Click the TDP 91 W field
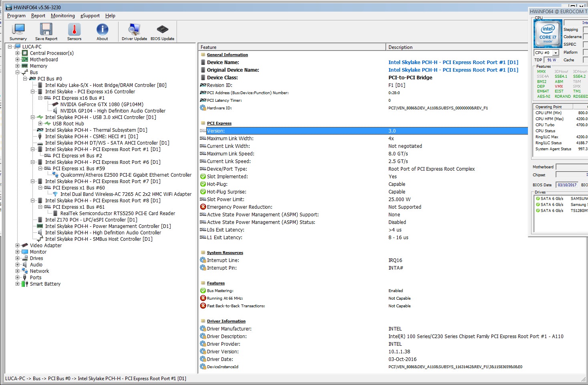 pyautogui.click(x=552, y=60)
